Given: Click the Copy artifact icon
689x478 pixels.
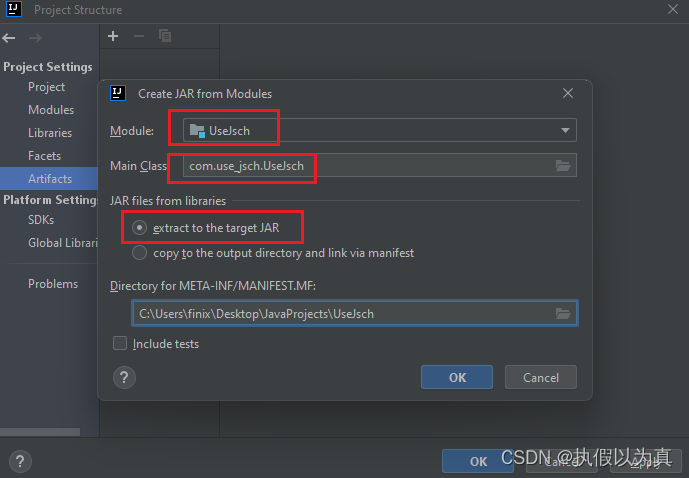Looking at the screenshot, I should (165, 36).
